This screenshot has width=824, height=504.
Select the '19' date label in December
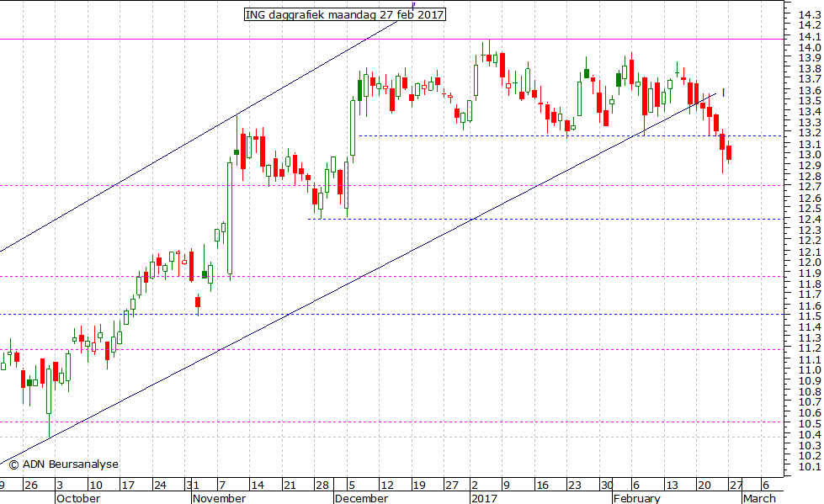(x=419, y=485)
